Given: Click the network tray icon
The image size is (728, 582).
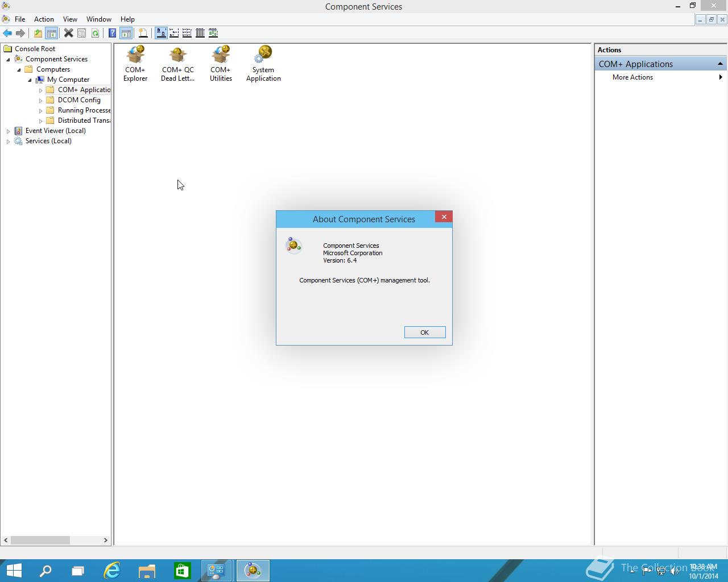Looking at the screenshot, I should 661,571.
